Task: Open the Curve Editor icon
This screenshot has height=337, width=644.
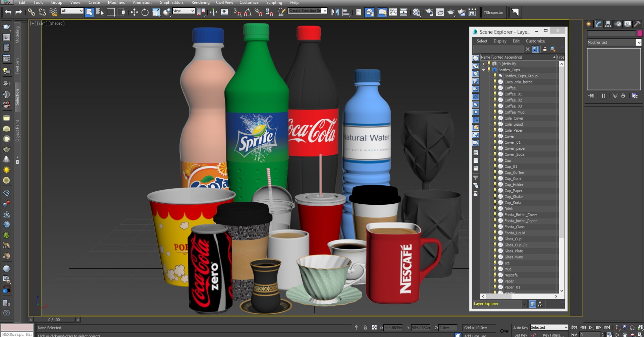Action: 393,12
